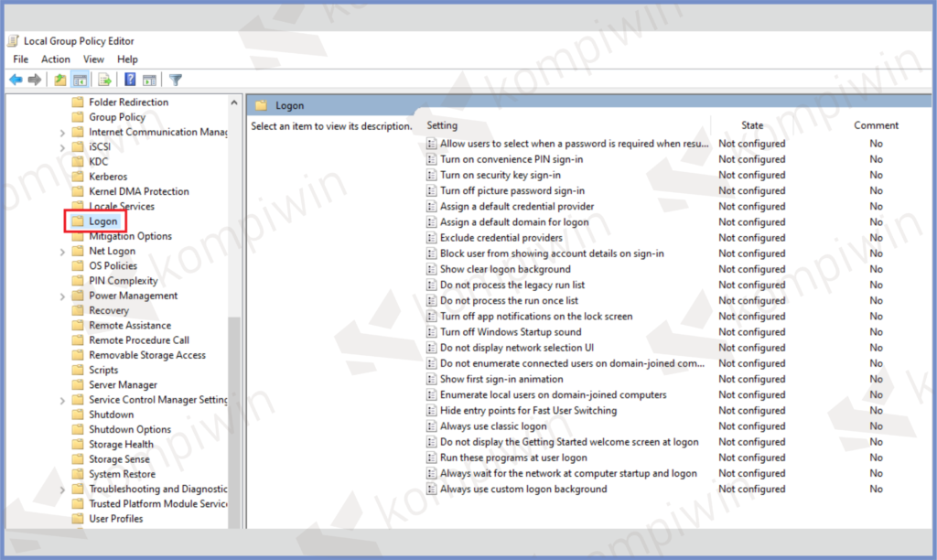Select the 'Always use classic logon' policy
The height and width of the screenshot is (560, 937).
click(493, 426)
